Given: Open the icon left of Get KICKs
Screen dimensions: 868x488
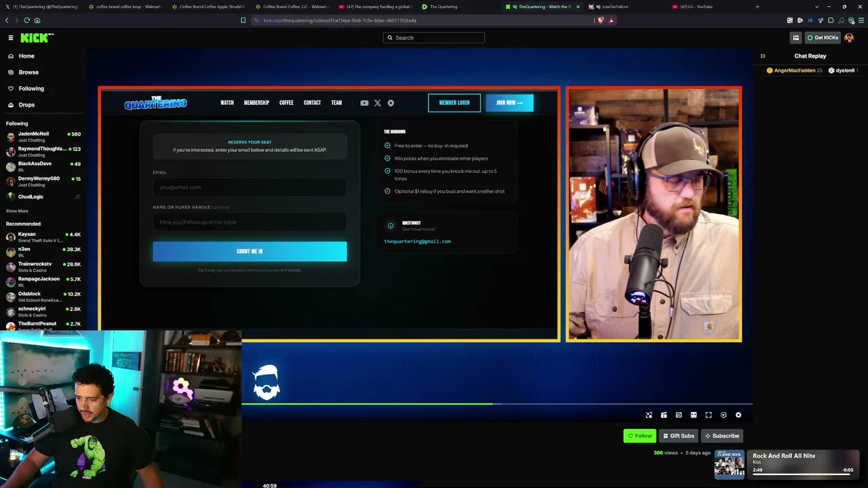Looking at the screenshot, I should [x=796, y=38].
